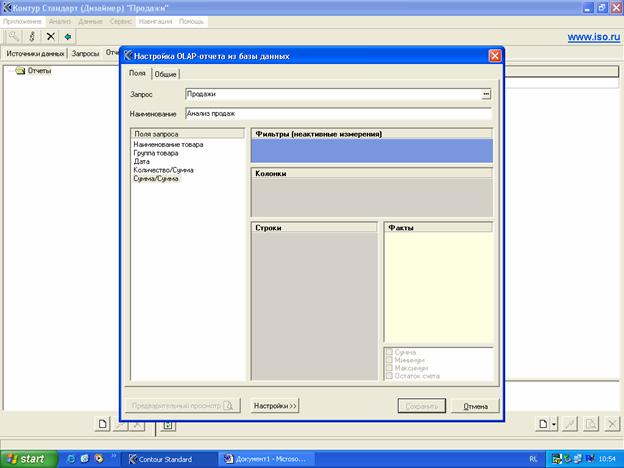
Task: Click the new document icon at bottom left
Action: pos(103,424)
